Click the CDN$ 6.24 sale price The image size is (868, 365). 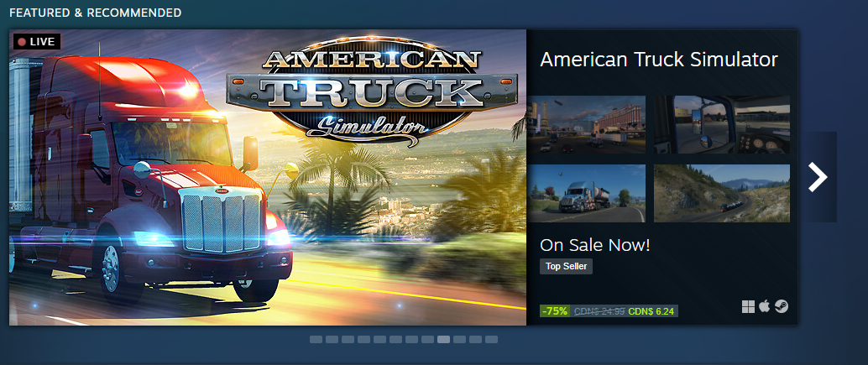click(x=651, y=311)
